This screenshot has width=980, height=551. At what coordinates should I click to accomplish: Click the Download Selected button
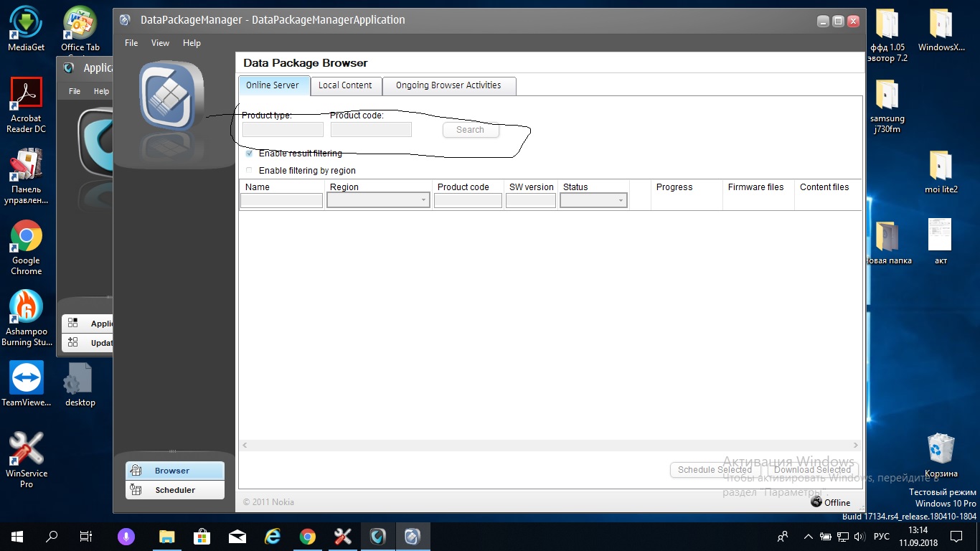coord(812,470)
